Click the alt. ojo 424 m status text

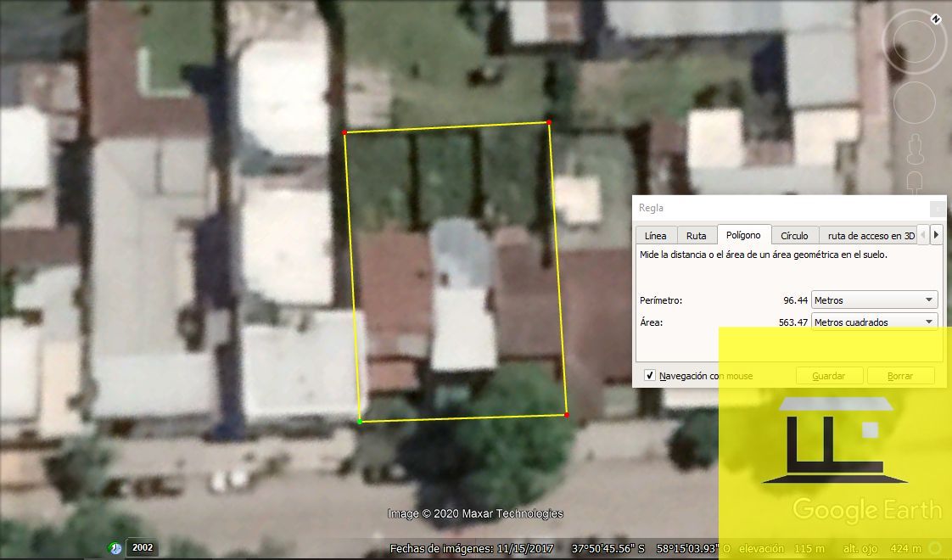[x=882, y=548]
